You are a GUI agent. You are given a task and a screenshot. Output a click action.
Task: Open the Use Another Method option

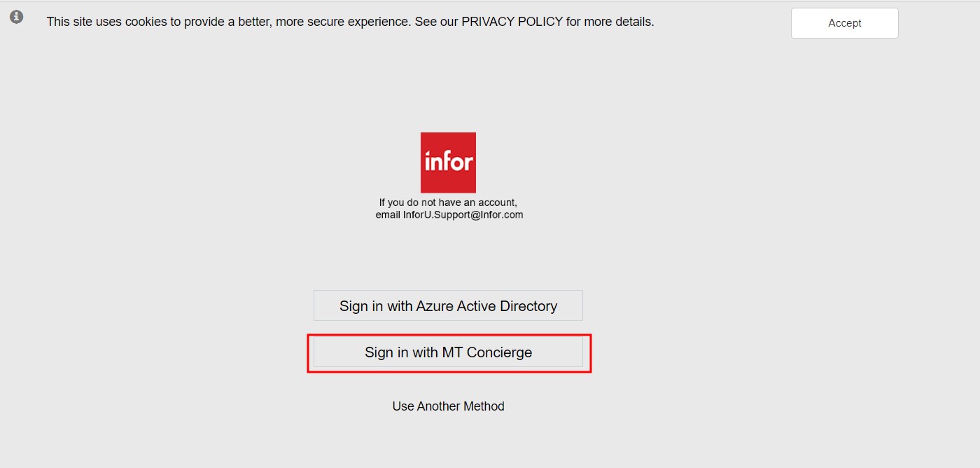point(448,406)
